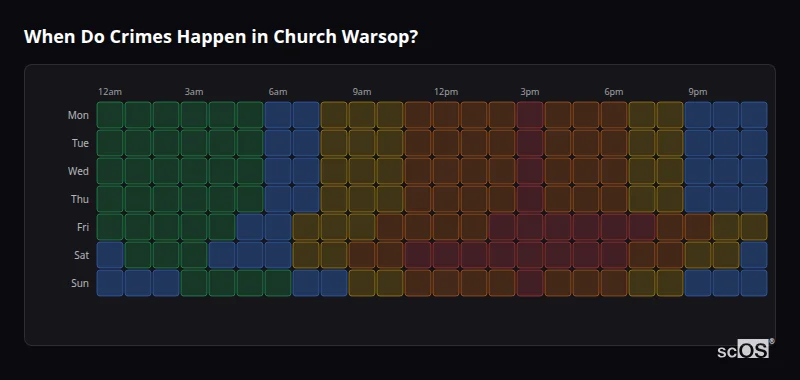Click the '3am' hour label

pyautogui.click(x=194, y=92)
